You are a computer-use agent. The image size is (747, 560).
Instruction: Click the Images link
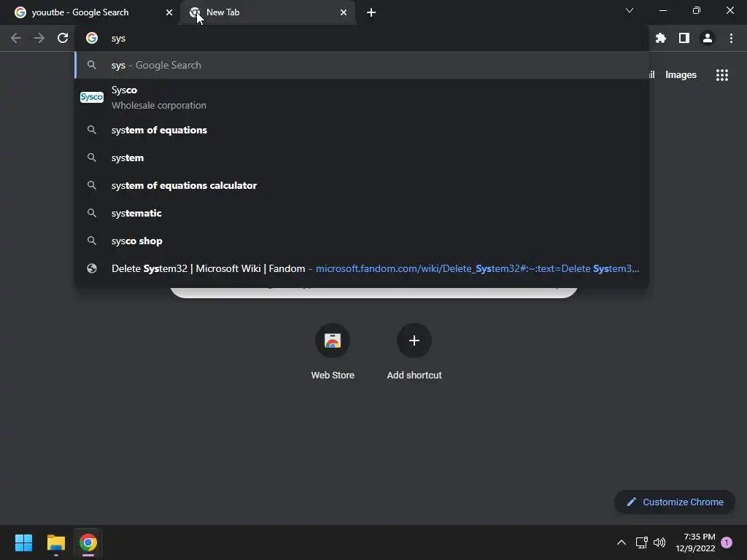pos(681,75)
